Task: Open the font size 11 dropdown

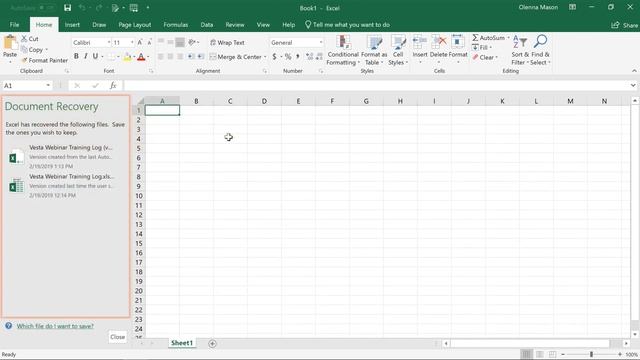Action: point(132,42)
